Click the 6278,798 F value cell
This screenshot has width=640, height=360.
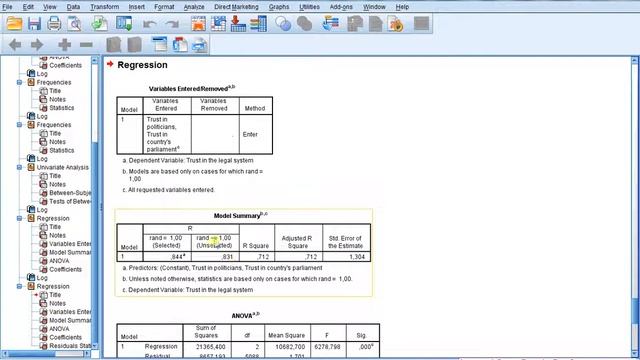328,347
